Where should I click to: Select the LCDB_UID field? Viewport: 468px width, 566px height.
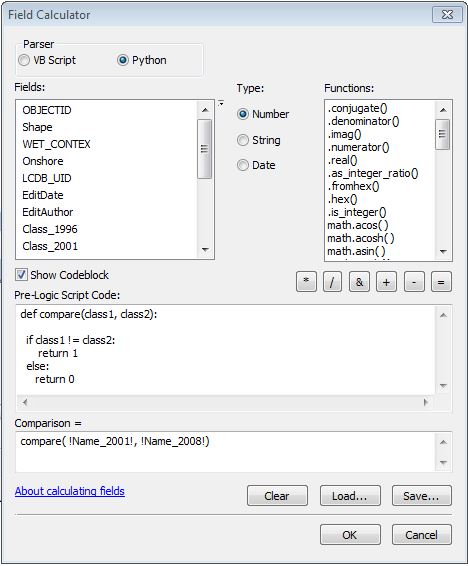[47, 178]
